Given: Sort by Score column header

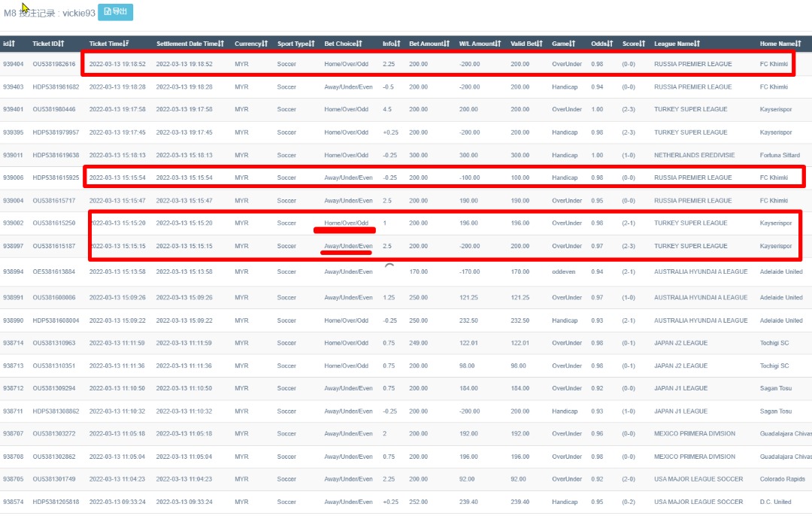Looking at the screenshot, I should [633, 44].
